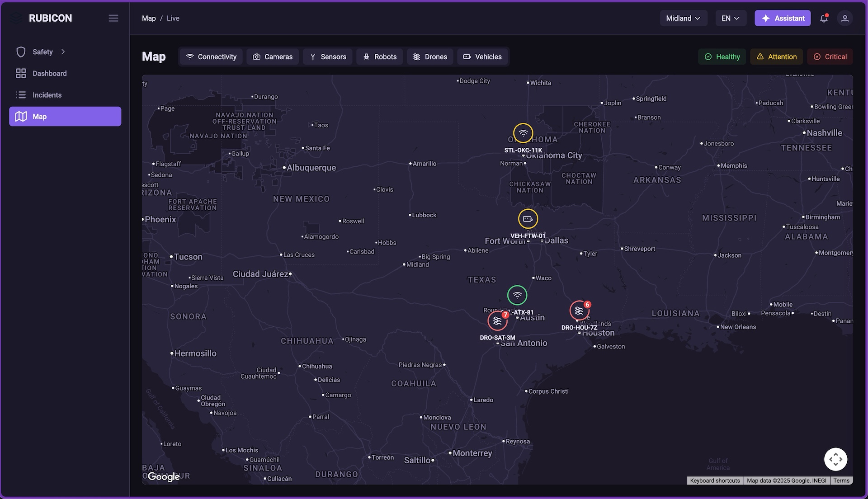Click the Live breadcrumb text
The height and width of the screenshot is (499, 868).
pos(173,18)
